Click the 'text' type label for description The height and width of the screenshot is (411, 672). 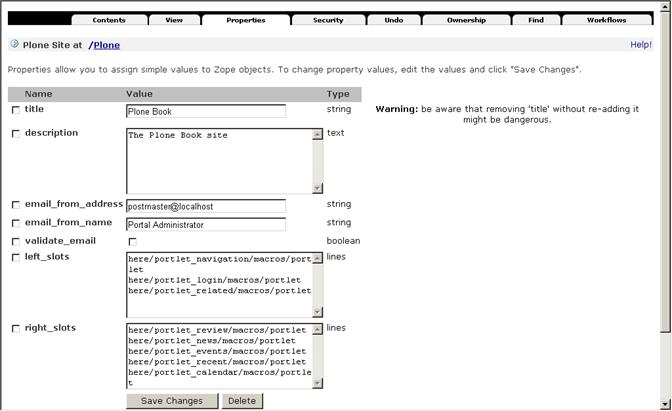point(336,133)
